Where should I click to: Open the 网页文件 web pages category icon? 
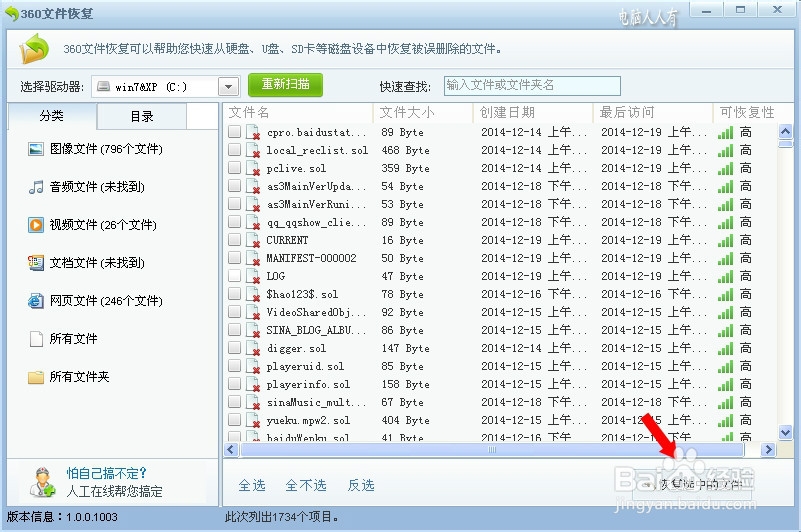(x=36, y=300)
